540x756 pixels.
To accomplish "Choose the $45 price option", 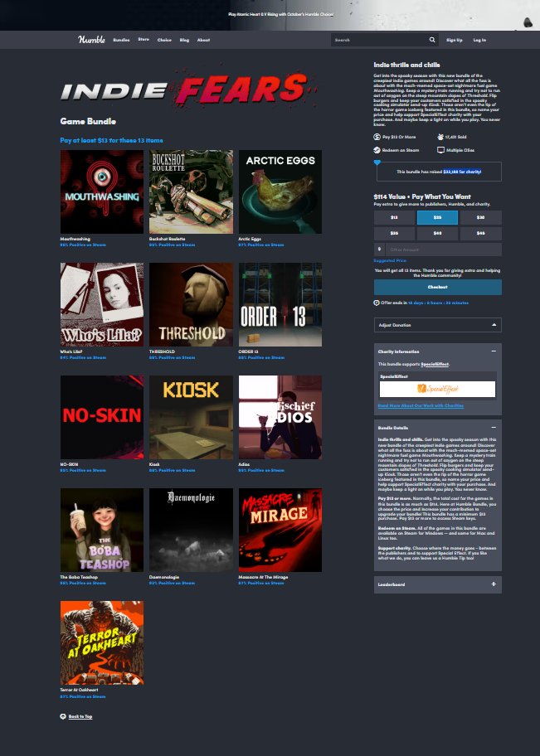I will coord(480,234).
